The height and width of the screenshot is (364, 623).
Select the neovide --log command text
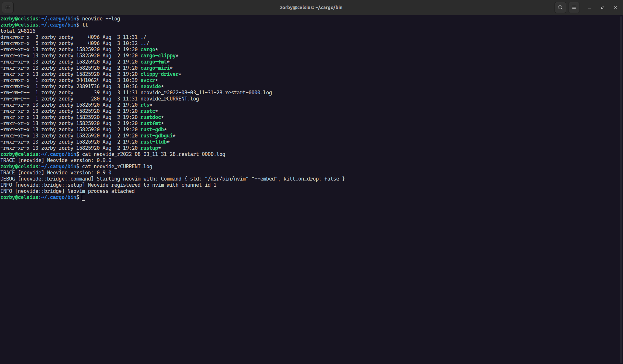[101, 18]
